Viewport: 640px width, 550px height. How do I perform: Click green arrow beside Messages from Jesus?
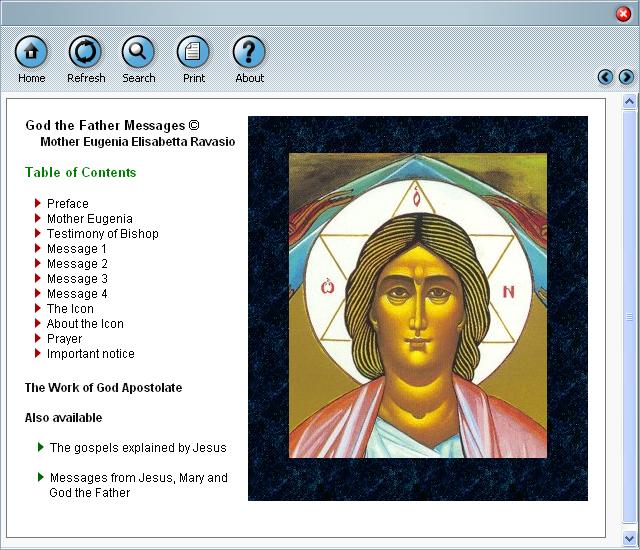pyautogui.click(x=40, y=477)
